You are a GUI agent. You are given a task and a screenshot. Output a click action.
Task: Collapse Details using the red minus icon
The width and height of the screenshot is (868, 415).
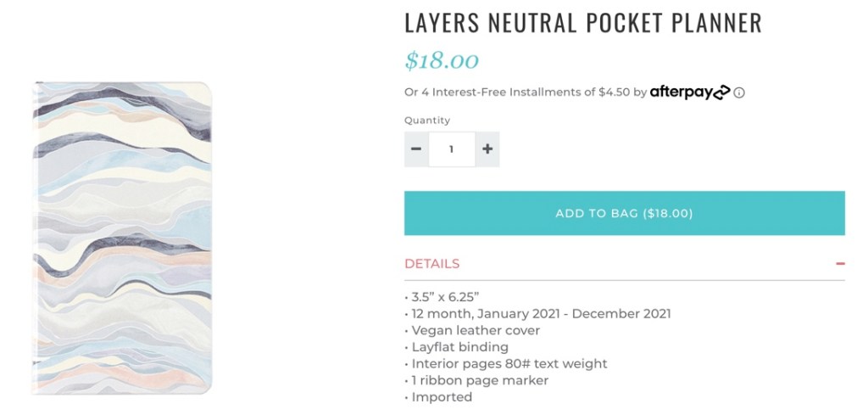click(840, 264)
